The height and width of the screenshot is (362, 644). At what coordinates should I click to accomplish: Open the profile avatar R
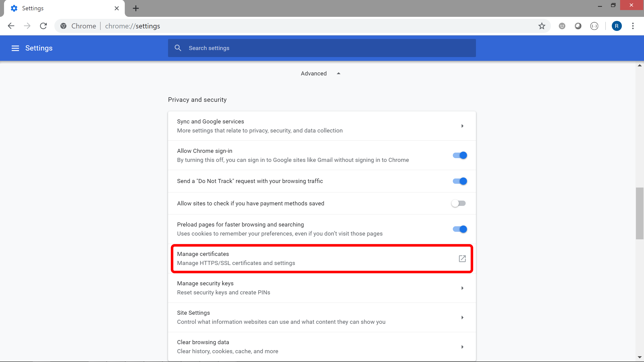click(617, 26)
